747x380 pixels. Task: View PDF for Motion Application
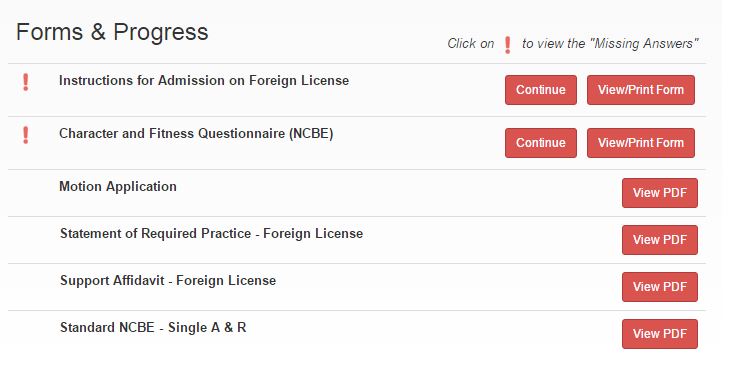(x=660, y=193)
